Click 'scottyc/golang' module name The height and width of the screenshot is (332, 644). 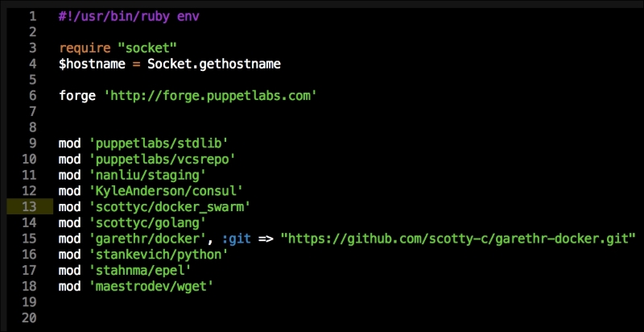pyautogui.click(x=147, y=222)
